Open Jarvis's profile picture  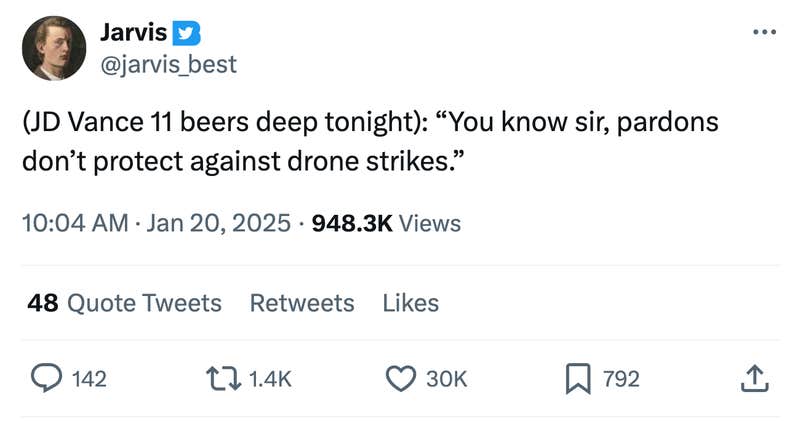[54, 48]
